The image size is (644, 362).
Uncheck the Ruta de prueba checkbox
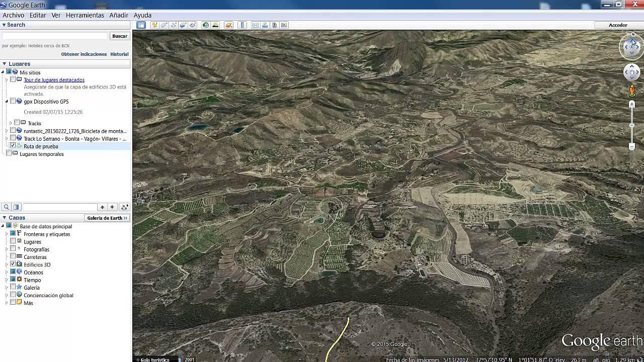click(13, 146)
